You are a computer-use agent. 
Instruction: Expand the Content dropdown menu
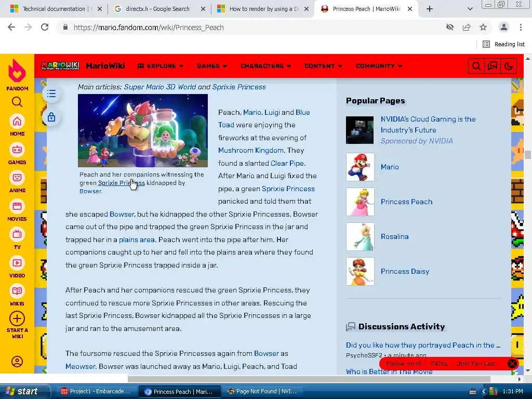(x=323, y=66)
